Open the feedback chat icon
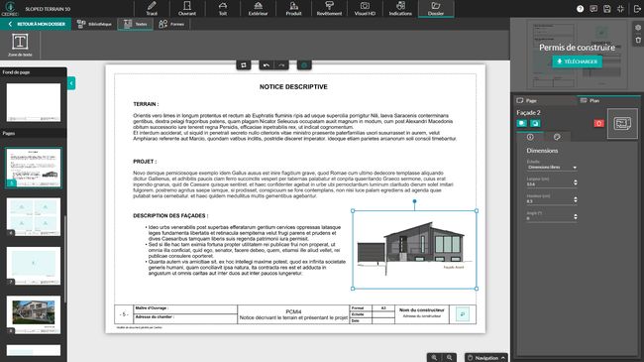The width and height of the screenshot is (644, 362). click(593, 9)
